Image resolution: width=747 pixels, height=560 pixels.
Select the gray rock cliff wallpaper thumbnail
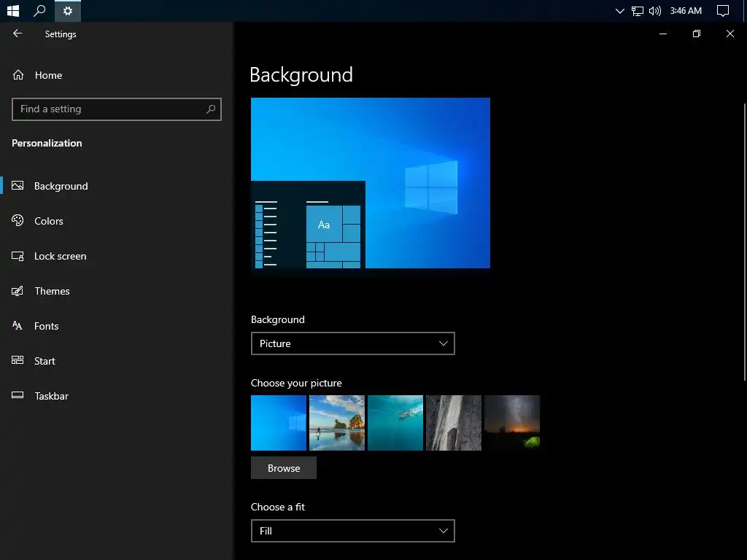(x=454, y=423)
